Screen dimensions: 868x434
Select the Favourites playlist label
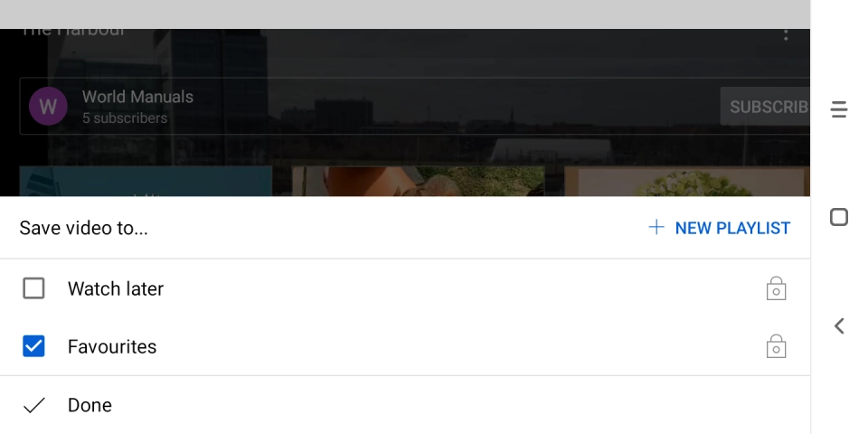point(112,346)
